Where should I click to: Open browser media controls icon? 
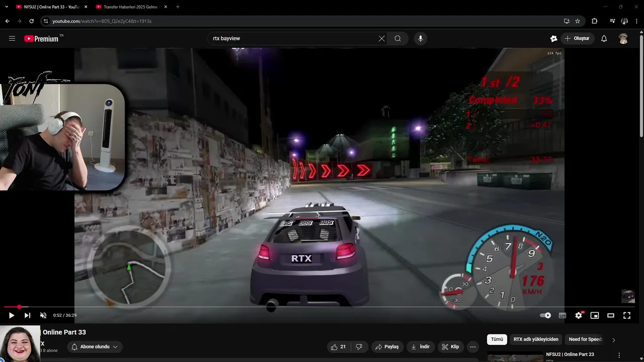click(612, 21)
